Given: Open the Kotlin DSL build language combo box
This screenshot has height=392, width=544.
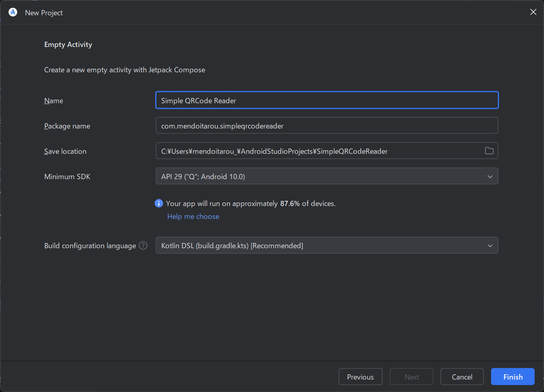Looking at the screenshot, I should pos(322,245).
